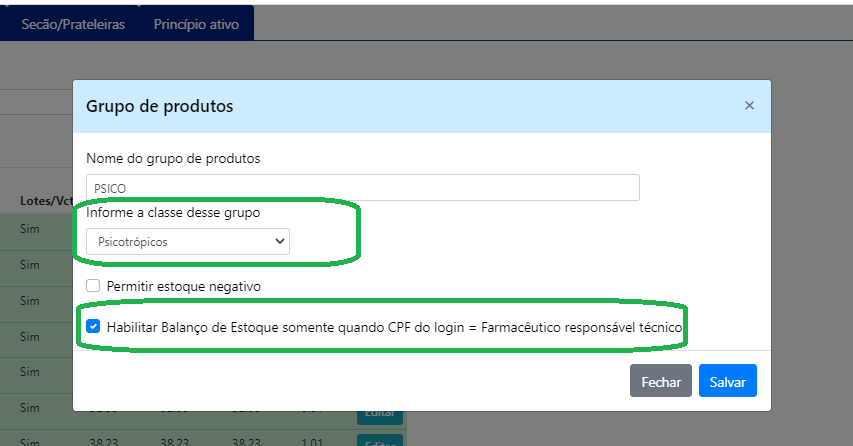
Task: Select the first 'Sim' cell under Lotes/Vct
Action: 29,230
